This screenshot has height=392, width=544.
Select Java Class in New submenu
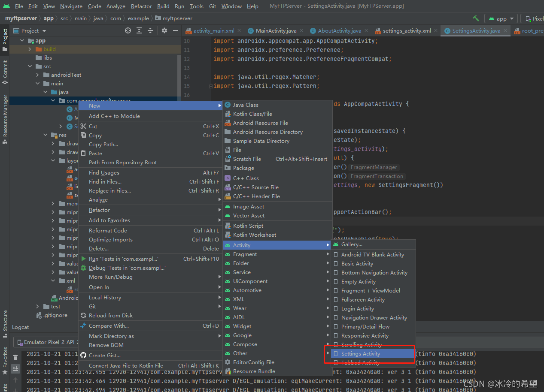pyautogui.click(x=277, y=105)
